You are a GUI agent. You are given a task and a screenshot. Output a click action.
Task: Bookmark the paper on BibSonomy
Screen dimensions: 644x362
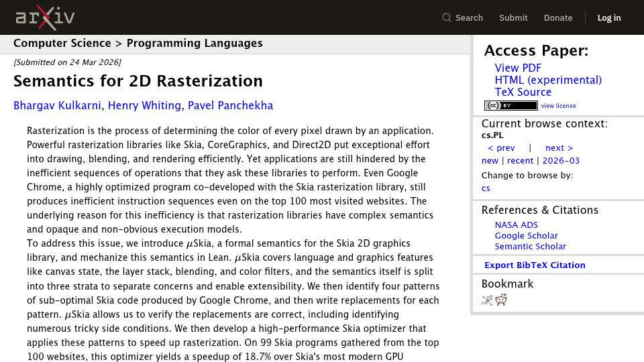(x=487, y=300)
